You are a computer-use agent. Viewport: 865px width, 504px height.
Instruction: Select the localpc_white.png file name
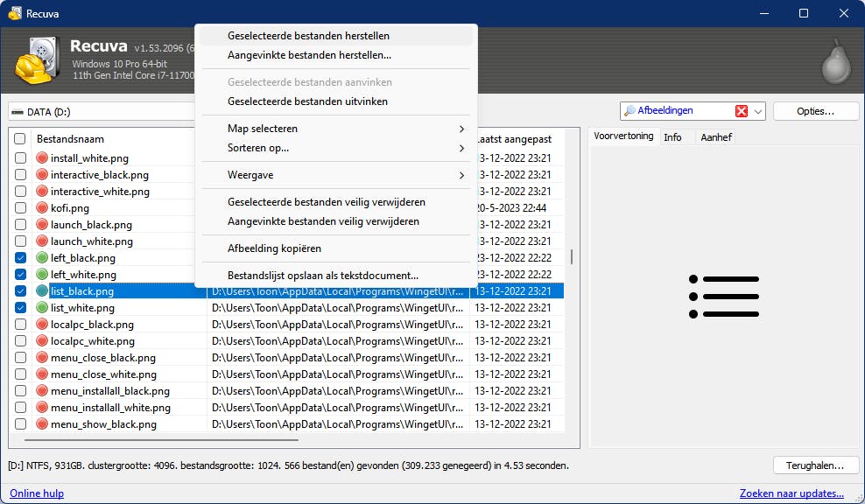(x=93, y=341)
